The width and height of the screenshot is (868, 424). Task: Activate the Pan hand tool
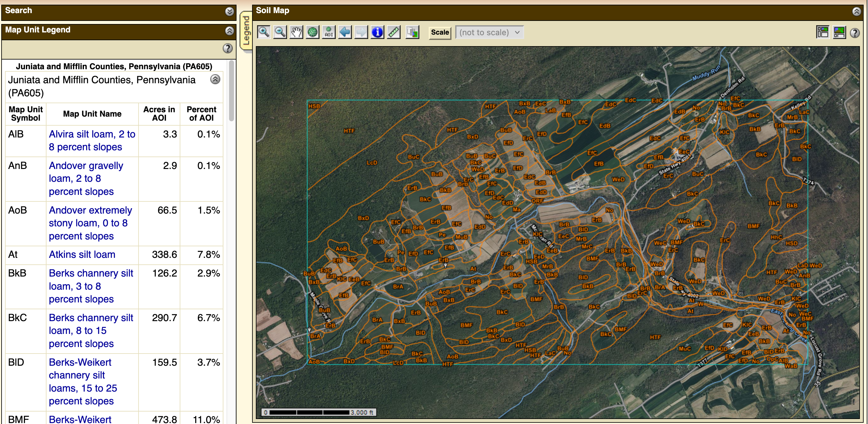click(x=296, y=32)
